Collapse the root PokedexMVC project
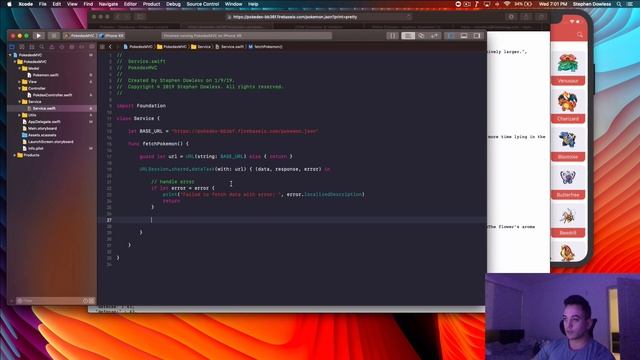This screenshot has height=360, width=640. coord(10,55)
